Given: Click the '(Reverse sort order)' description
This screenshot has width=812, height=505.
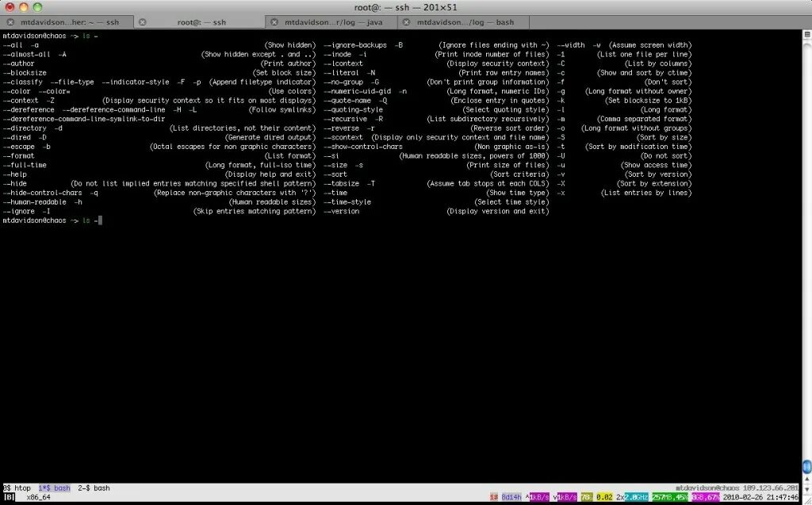Looking at the screenshot, I should 510,128.
